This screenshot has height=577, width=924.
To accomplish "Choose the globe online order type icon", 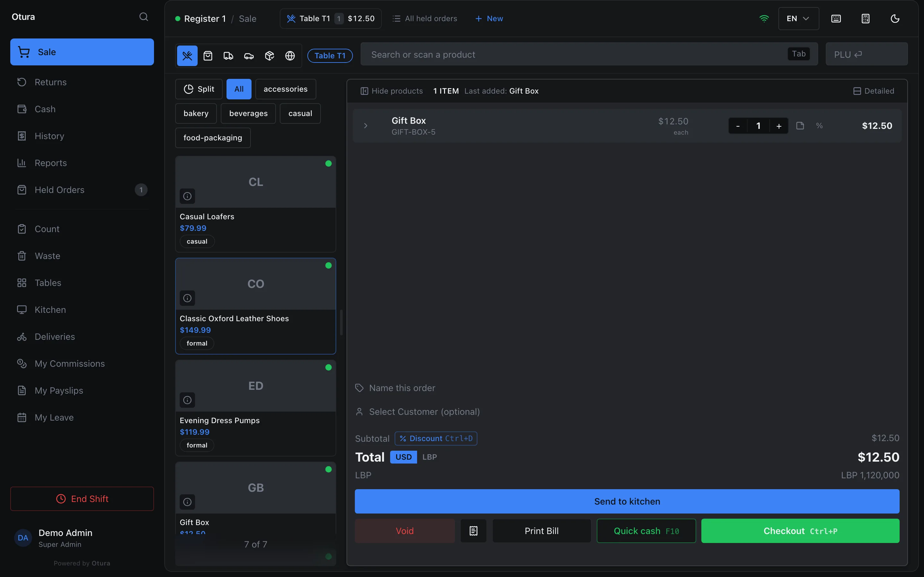I will coord(290,56).
